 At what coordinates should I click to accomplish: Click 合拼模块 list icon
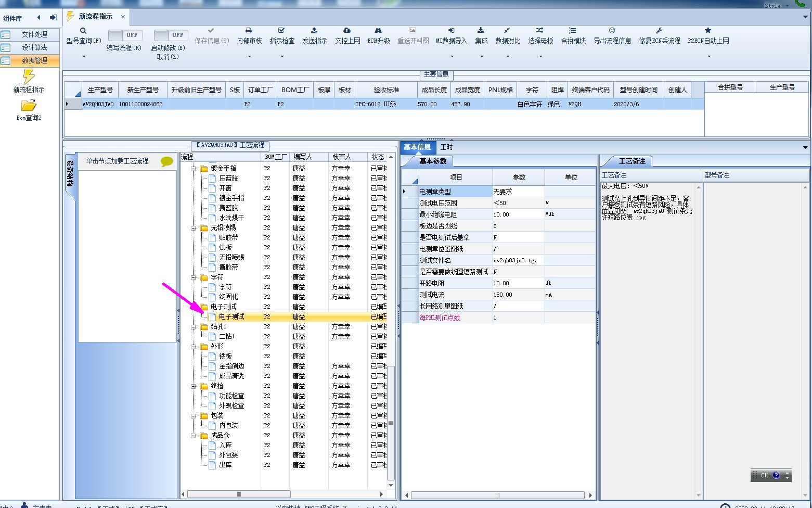(x=573, y=31)
